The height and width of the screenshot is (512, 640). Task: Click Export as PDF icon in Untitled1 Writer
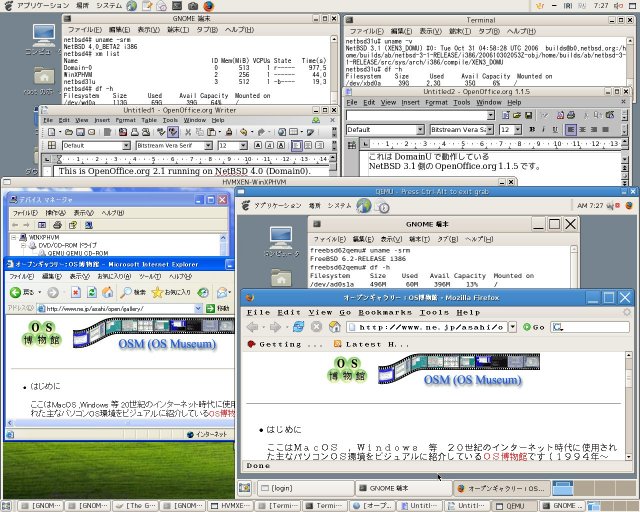[x=123, y=132]
